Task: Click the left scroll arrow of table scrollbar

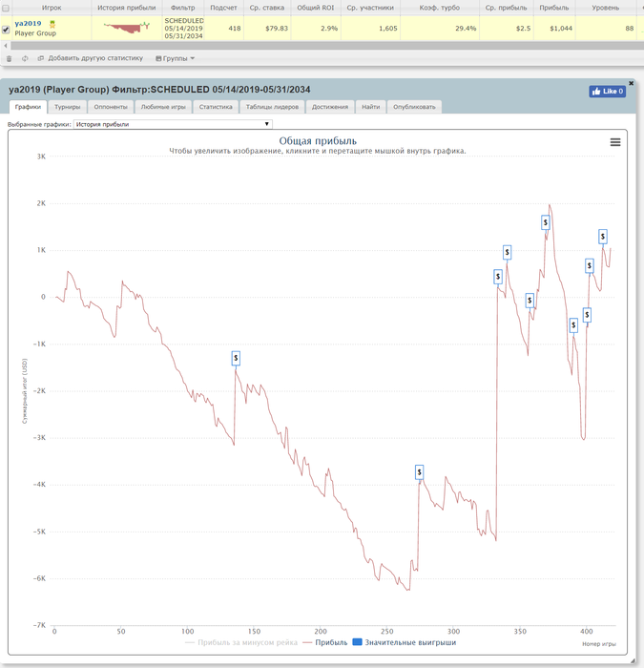Action: pos(6,46)
